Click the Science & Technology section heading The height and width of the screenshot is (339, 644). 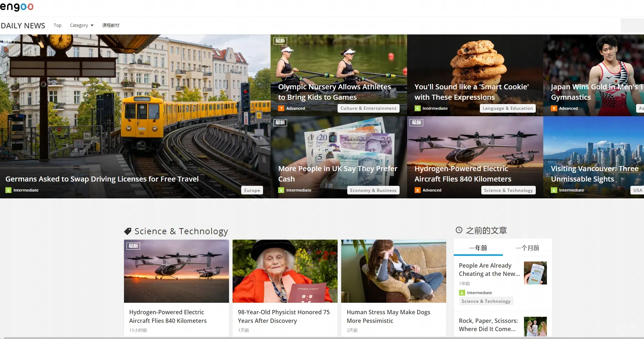click(181, 231)
